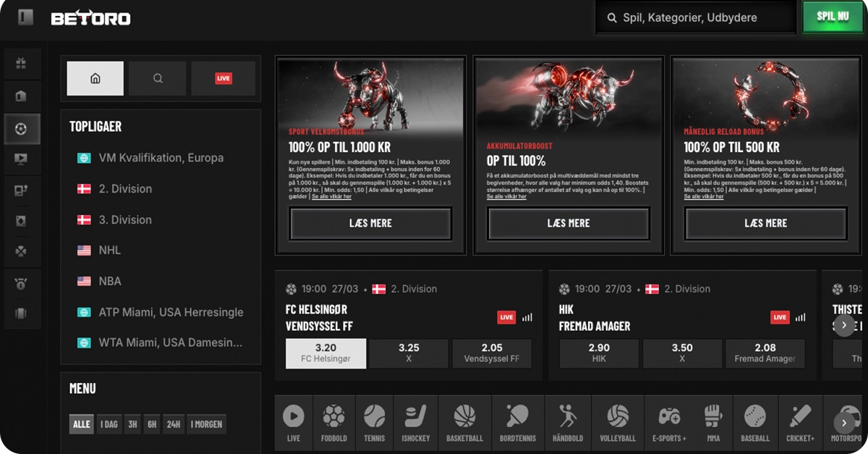Select odds 2.90 HIK
Screen dimensions: 868x454
pos(599,353)
